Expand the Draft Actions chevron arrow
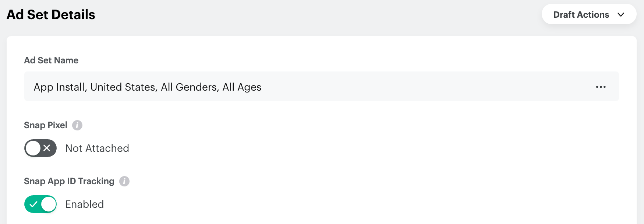This screenshot has height=224, width=644. tap(621, 15)
